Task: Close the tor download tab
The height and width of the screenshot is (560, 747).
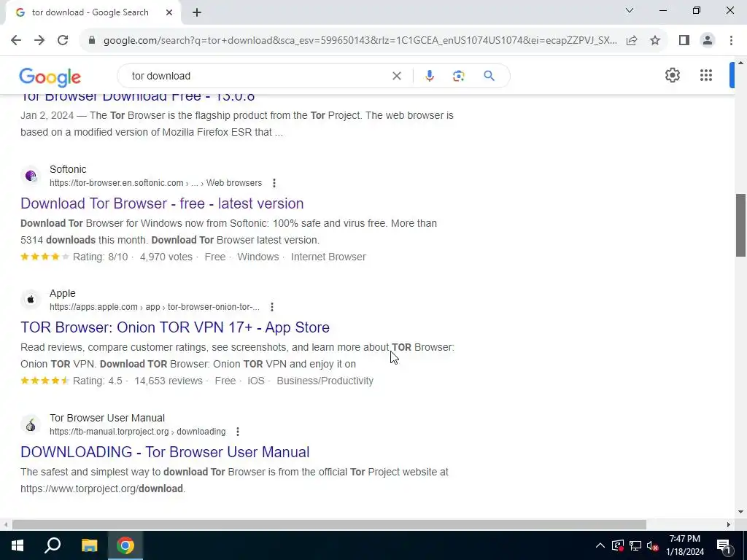Action: click(x=169, y=12)
